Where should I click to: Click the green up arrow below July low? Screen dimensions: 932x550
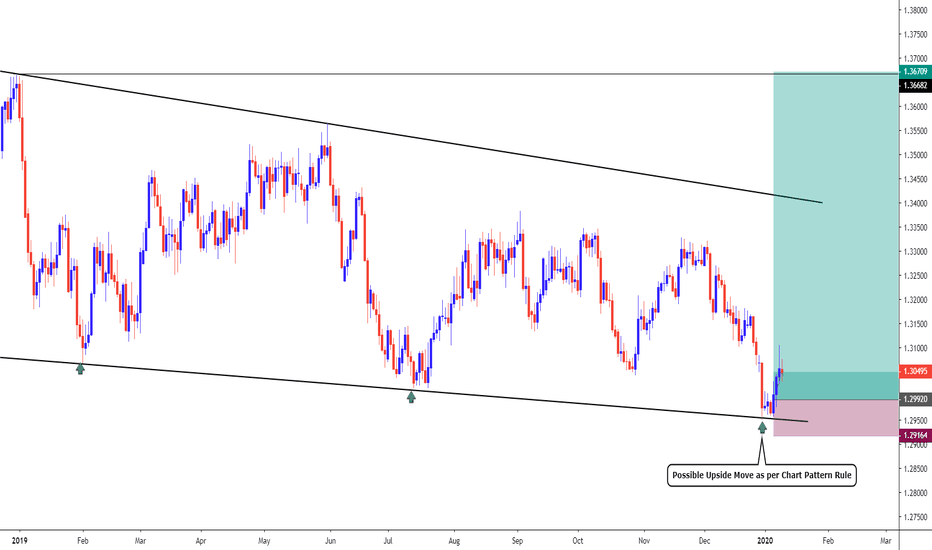point(411,397)
